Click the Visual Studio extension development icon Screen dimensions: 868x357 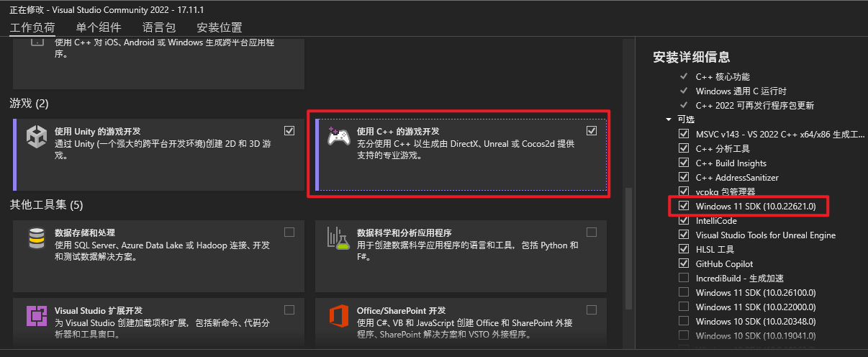[x=36, y=316]
